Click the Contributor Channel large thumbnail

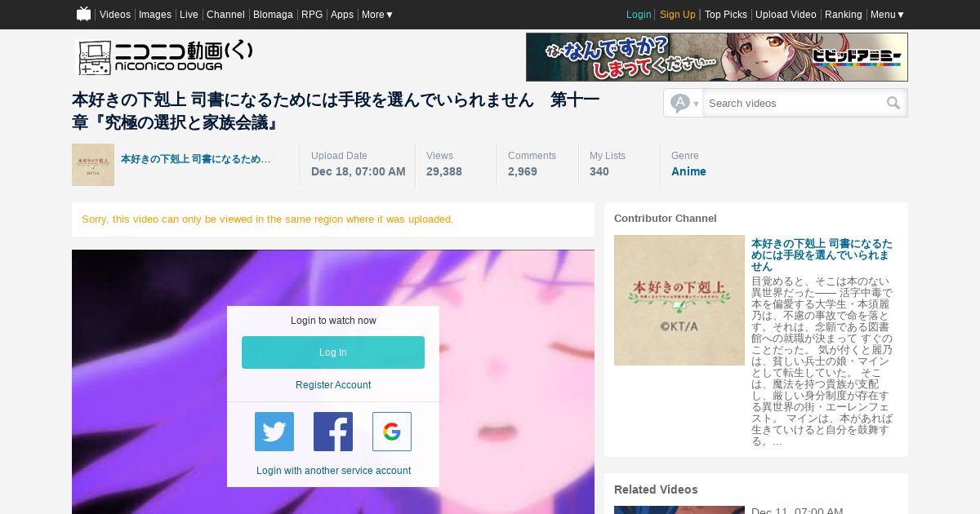pos(679,300)
